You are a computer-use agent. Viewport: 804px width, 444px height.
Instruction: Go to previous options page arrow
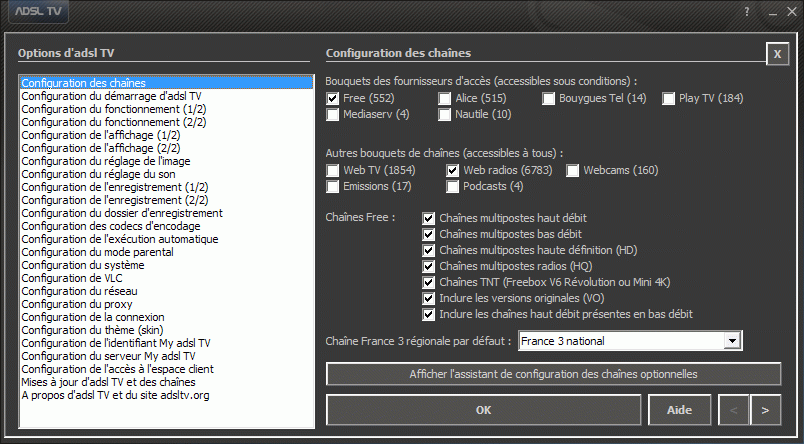coord(734,410)
